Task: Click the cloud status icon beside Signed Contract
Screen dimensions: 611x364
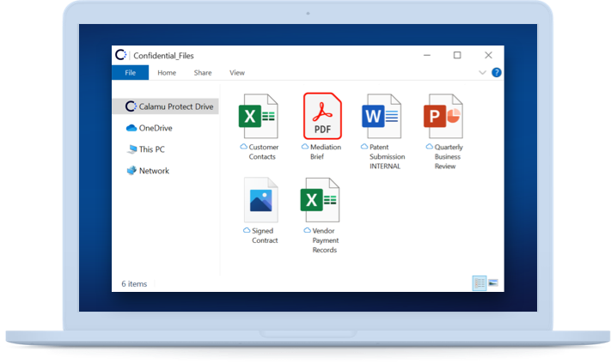Action: [247, 230]
